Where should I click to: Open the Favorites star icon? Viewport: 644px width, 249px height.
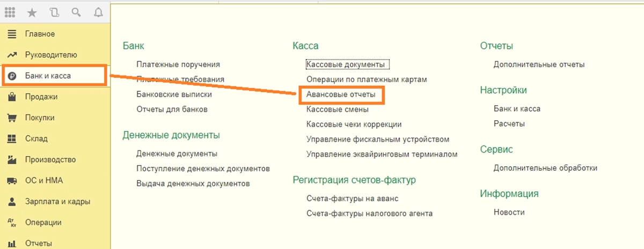32,11
